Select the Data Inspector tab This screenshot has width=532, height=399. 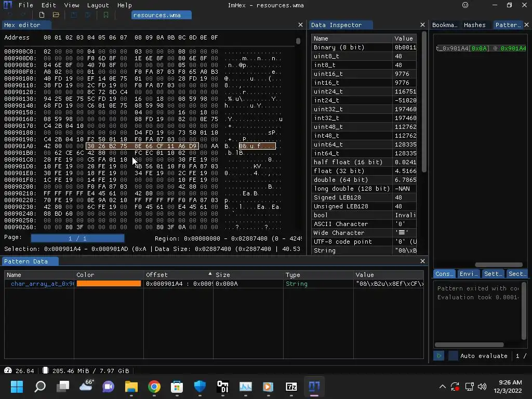pos(341,25)
